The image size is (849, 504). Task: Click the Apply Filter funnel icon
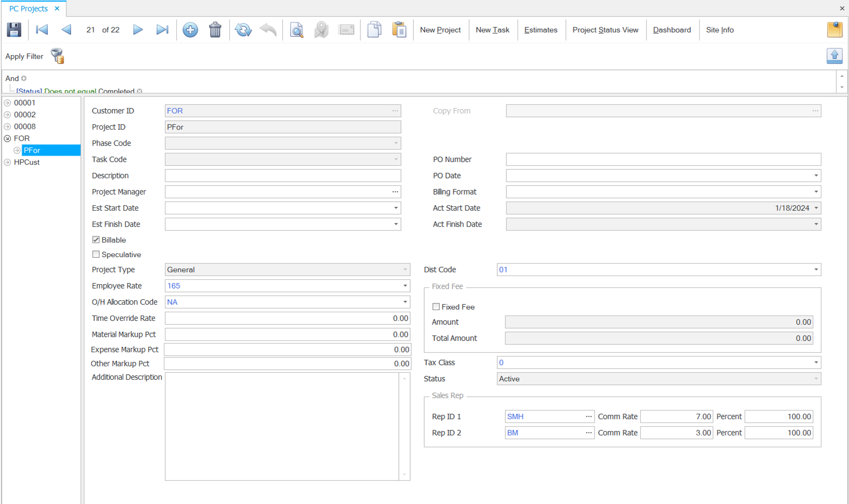tap(57, 56)
